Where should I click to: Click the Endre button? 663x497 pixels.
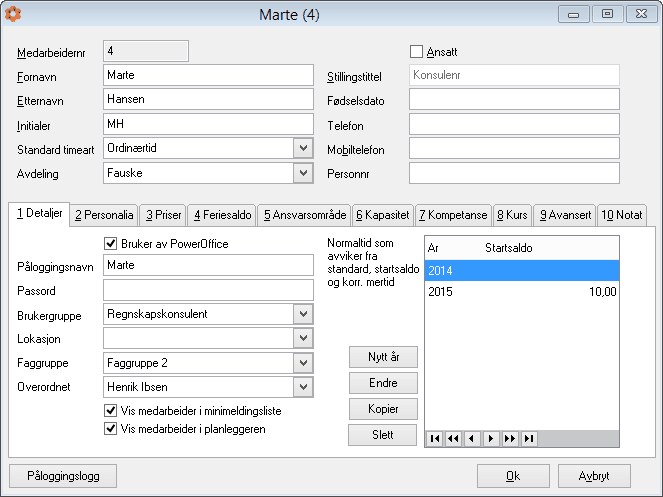tap(383, 383)
